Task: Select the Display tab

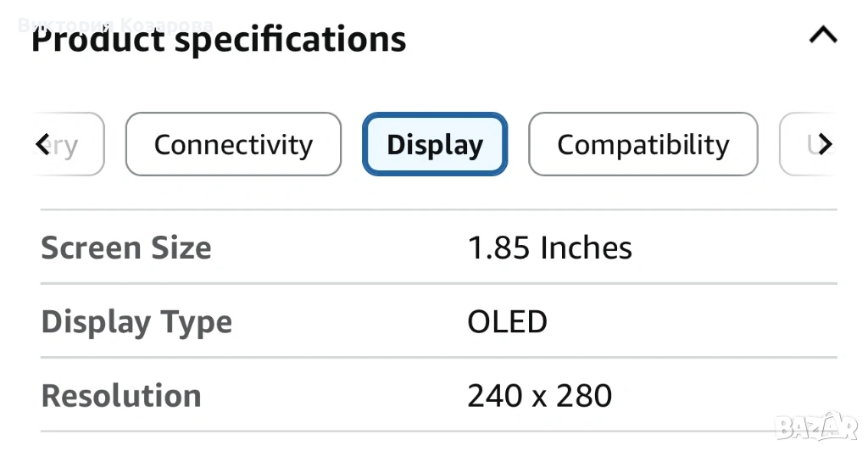Action: click(x=435, y=145)
